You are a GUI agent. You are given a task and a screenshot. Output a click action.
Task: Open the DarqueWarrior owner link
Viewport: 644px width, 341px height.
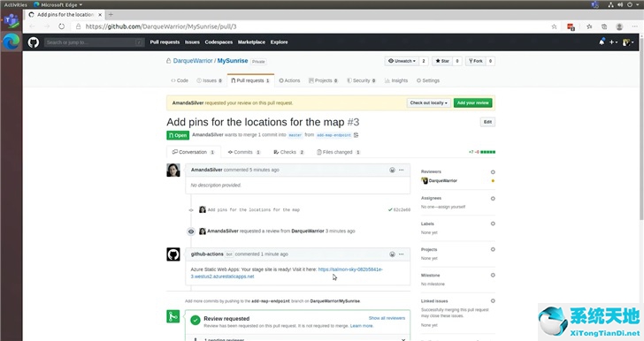(193, 61)
